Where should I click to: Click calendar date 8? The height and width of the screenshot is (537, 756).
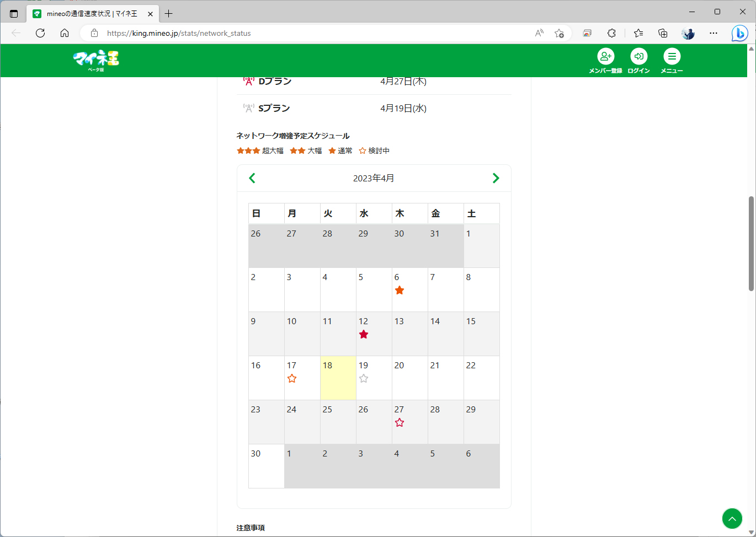pos(468,277)
